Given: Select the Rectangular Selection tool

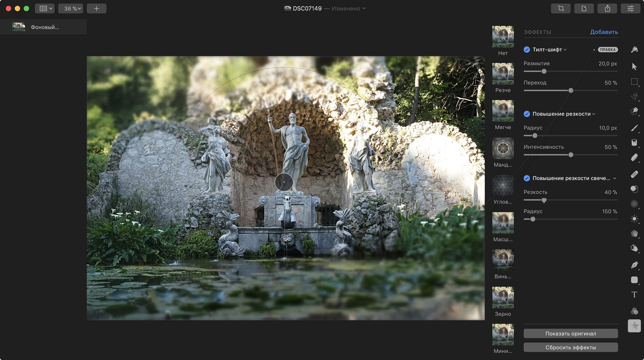Looking at the screenshot, I should (634, 82).
